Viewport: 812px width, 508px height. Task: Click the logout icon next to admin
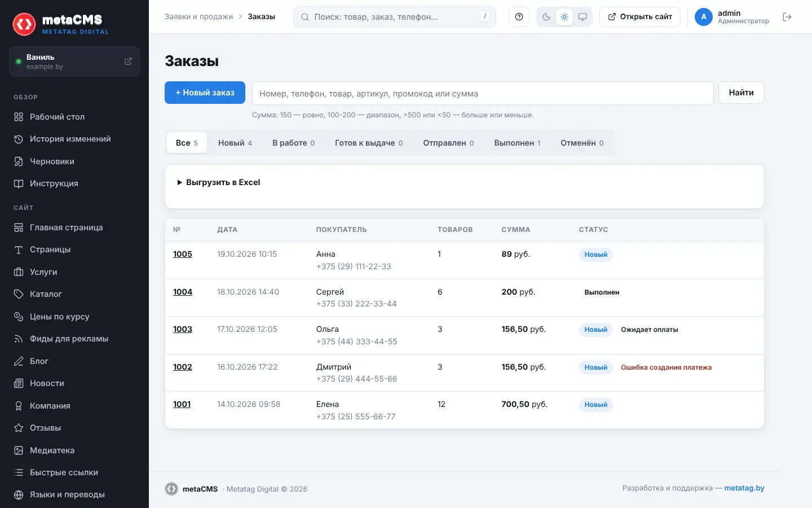[x=787, y=17]
